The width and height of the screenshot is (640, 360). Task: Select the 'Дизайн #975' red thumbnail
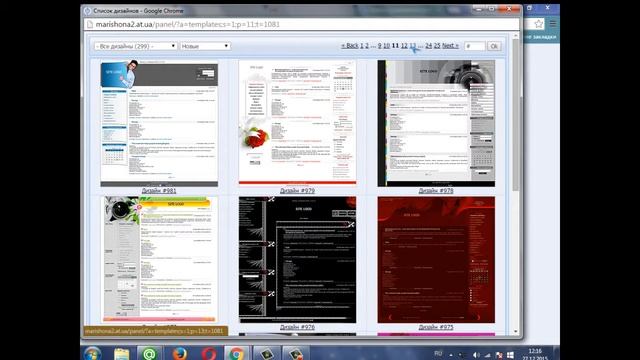[436, 260]
